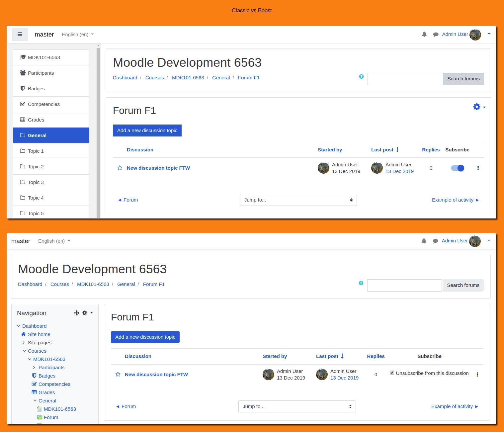Expand Participants in Navigation tree
Screen dimensions: 504x432
point(34,368)
